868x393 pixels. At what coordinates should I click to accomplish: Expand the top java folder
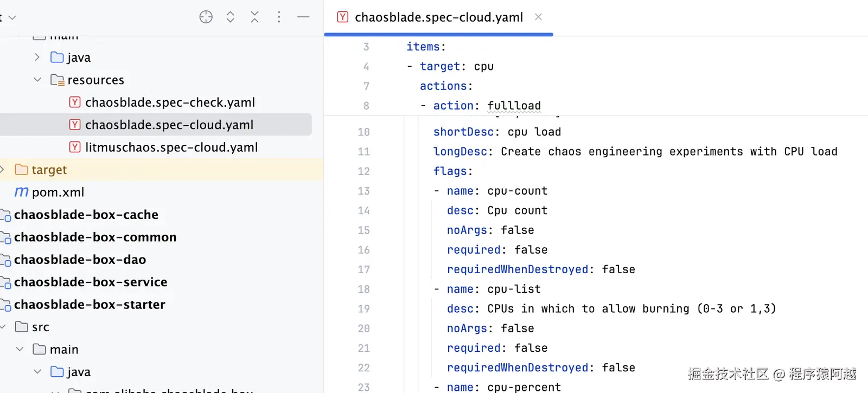point(37,57)
